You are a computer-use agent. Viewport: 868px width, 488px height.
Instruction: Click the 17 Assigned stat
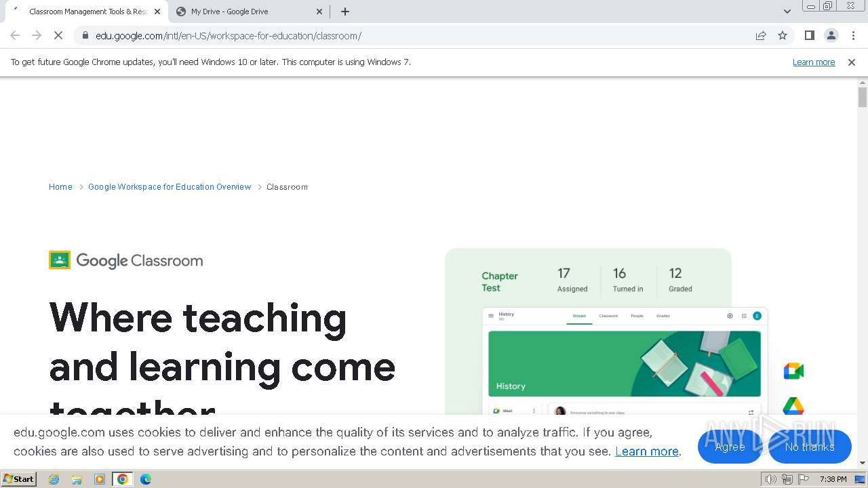point(572,280)
